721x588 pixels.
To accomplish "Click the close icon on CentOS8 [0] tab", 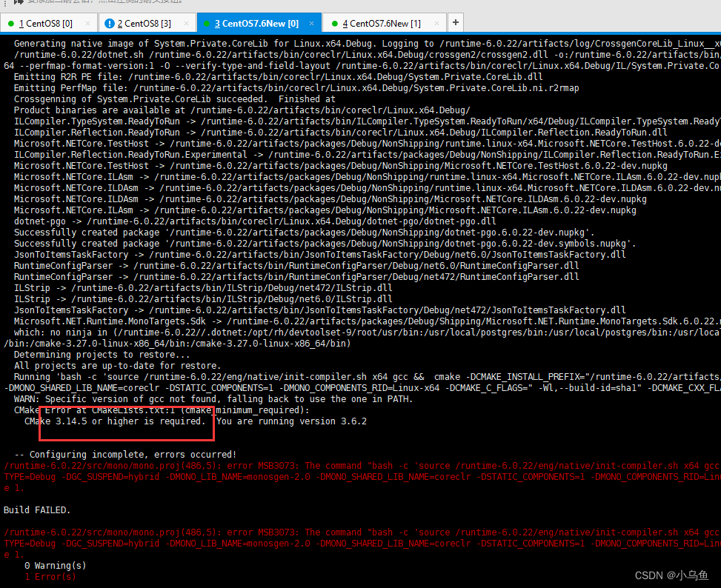I will [x=87, y=23].
